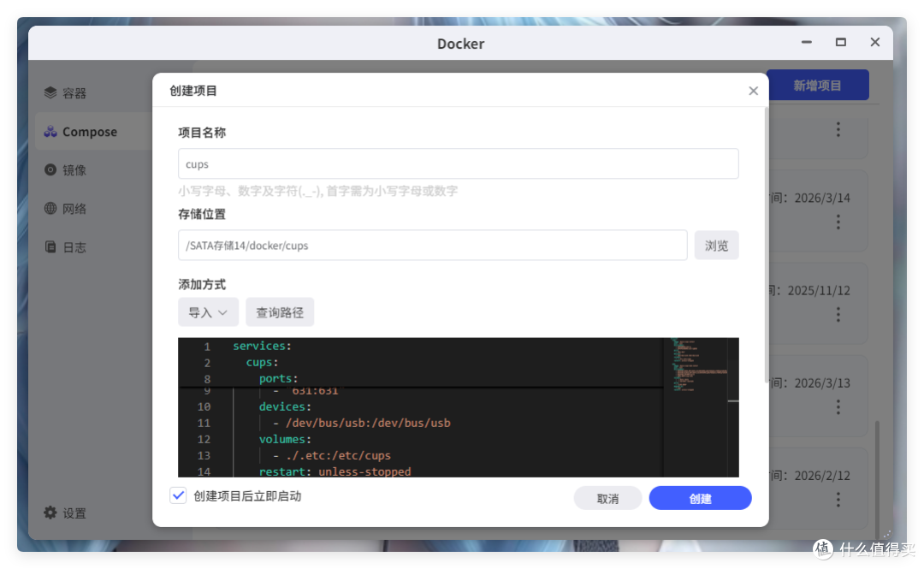The image size is (924, 569).
Task: Open the 导入 dropdown under 添加方式
Action: coord(208,311)
